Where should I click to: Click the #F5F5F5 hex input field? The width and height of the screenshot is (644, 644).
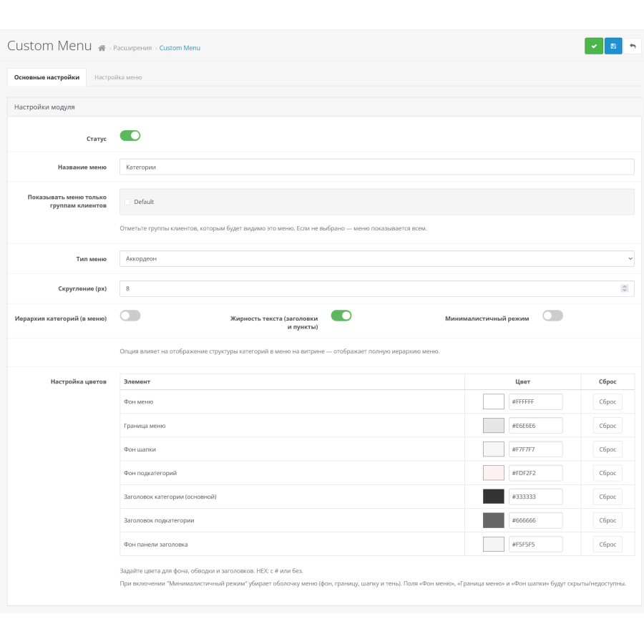(x=535, y=545)
